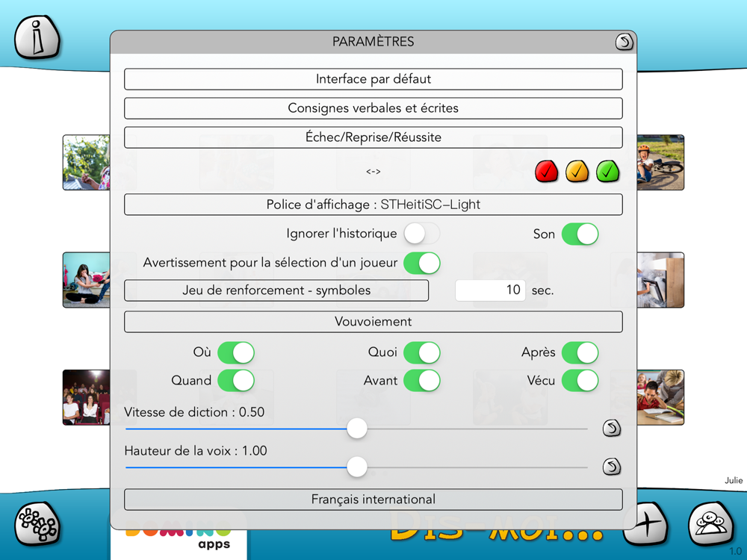
Task: Click the Julie player name
Action: tap(734, 480)
